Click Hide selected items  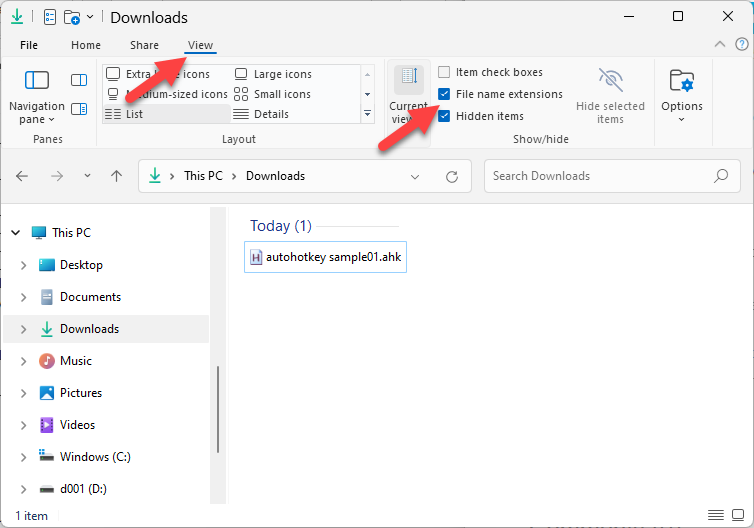pyautogui.click(x=610, y=96)
